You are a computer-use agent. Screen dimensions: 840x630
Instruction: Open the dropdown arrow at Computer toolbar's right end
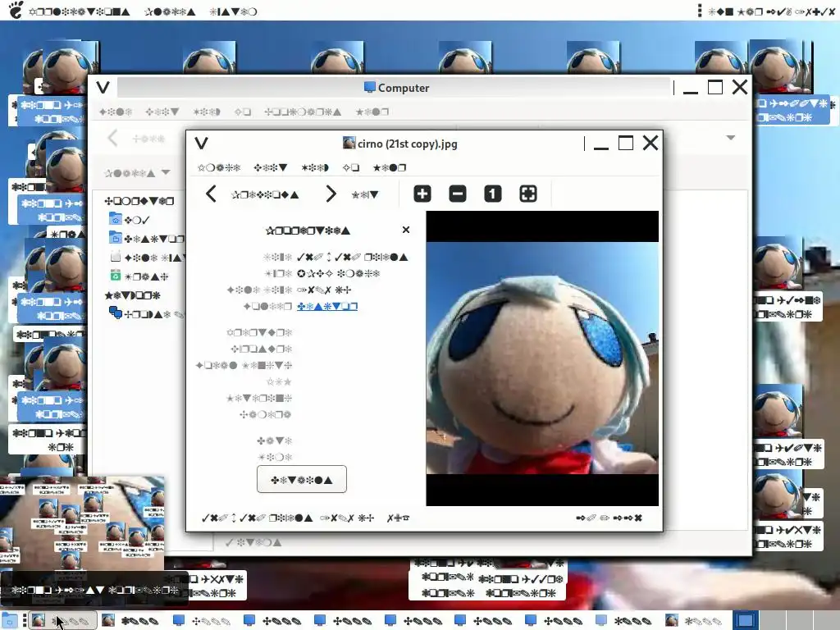coord(730,138)
